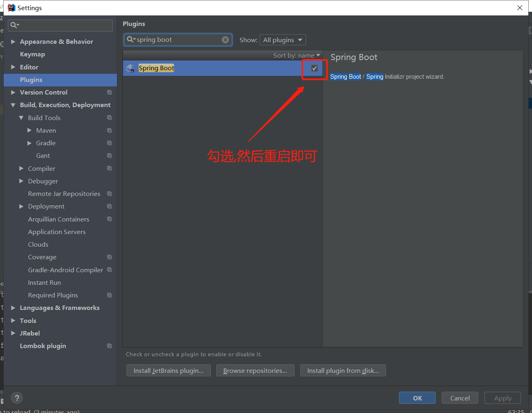
Task: Select the Keymap settings page
Action: coord(32,54)
